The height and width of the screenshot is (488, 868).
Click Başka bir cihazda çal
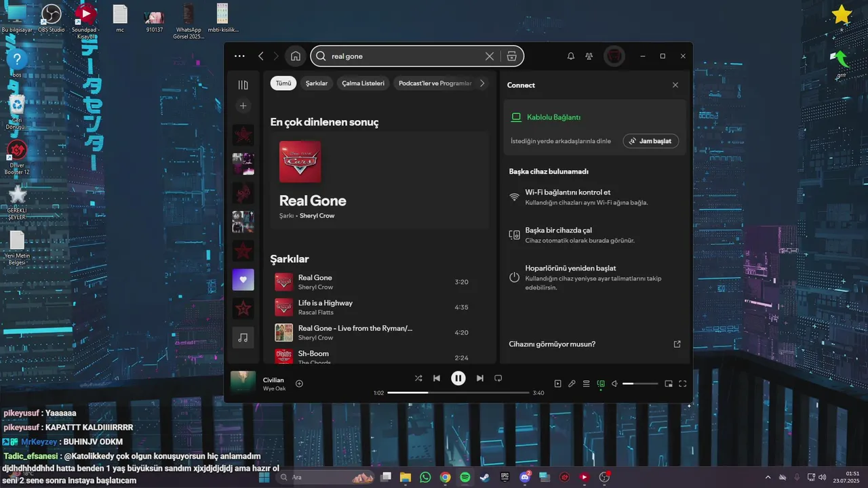559,230
